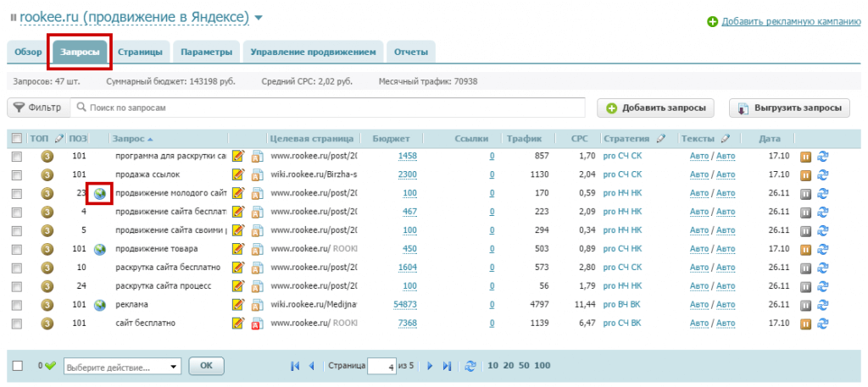Go to next page arrow
Image resolution: width=868 pixels, height=387 pixels.
tap(430, 366)
